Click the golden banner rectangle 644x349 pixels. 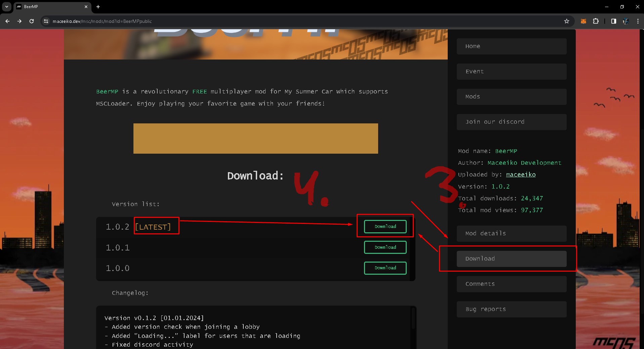256,139
